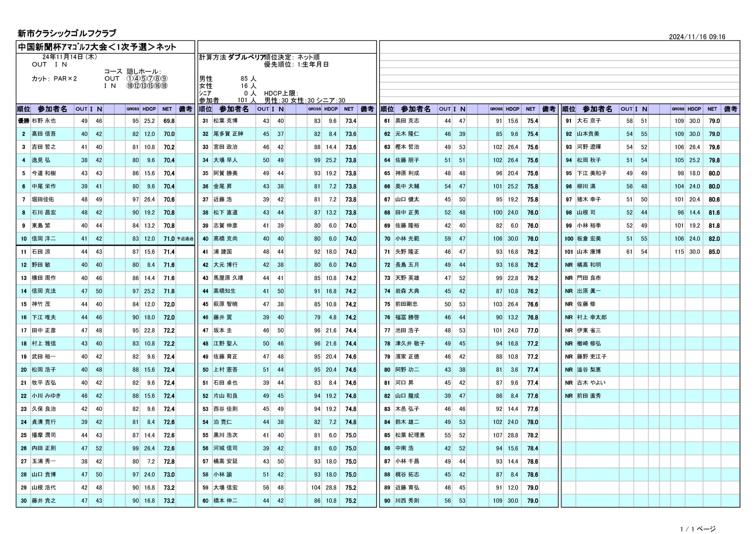
Task: Click the name 梶谷 拓志
Action: point(407,474)
